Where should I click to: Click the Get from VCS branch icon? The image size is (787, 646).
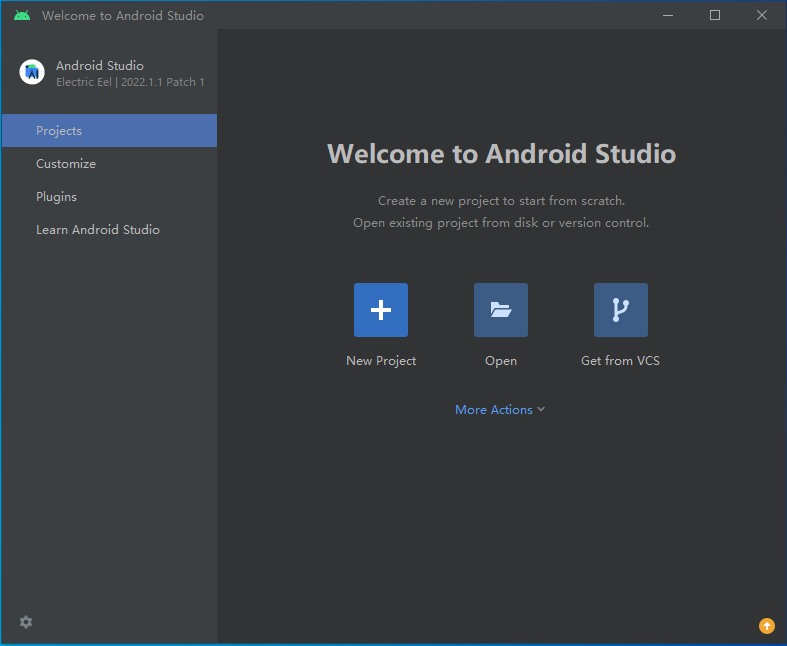click(x=621, y=310)
